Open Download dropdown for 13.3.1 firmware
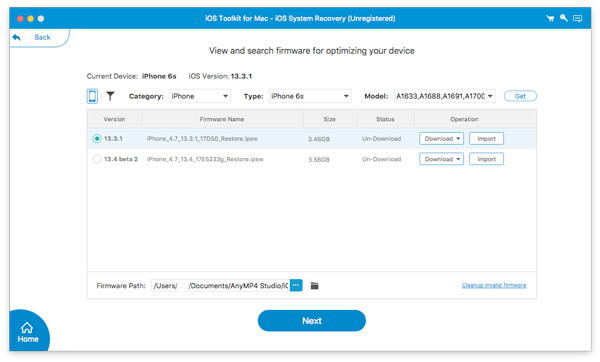The image size is (600, 362). coord(441,139)
